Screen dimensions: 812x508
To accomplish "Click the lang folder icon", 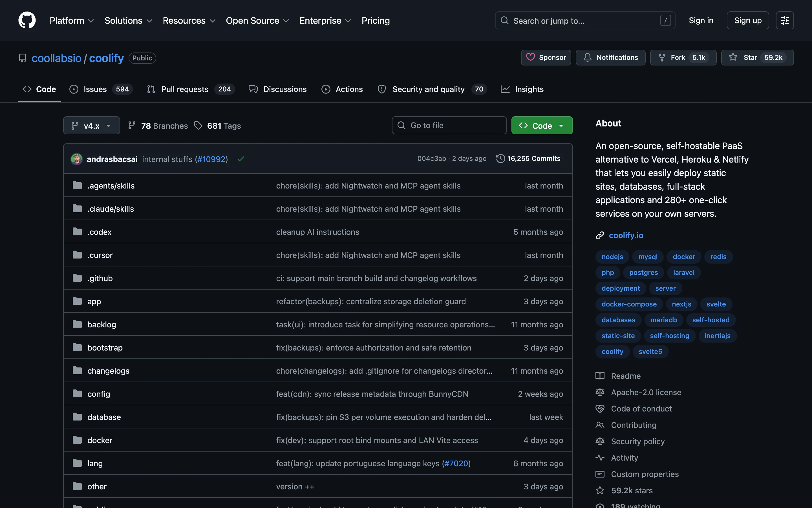I will click(77, 463).
